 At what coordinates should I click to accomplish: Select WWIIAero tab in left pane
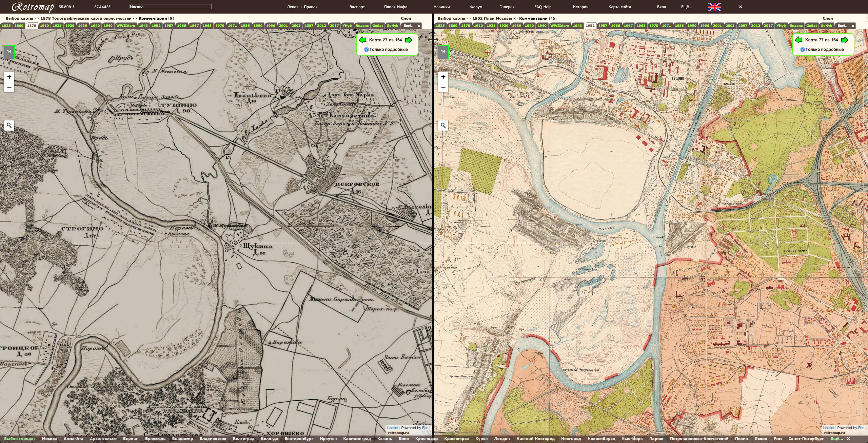pyautogui.click(x=125, y=26)
